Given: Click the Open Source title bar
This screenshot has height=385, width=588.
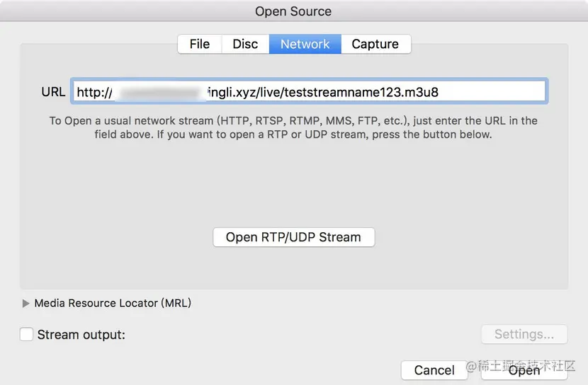Looking at the screenshot, I should pyautogui.click(x=293, y=11).
